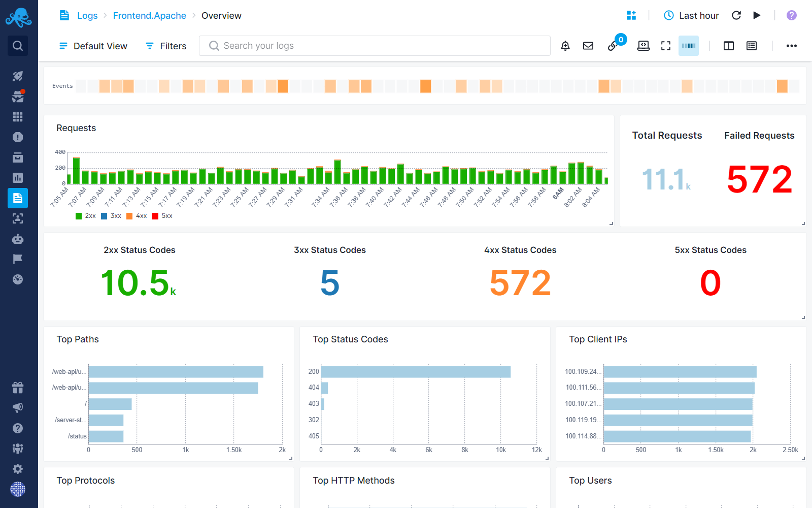Click the 5xx Status Codes value 0

pyautogui.click(x=710, y=283)
